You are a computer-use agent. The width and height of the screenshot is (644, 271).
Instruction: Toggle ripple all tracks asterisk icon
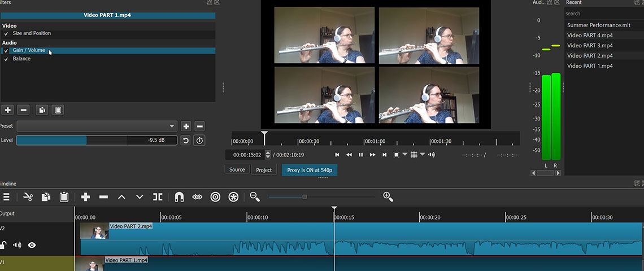233,197
